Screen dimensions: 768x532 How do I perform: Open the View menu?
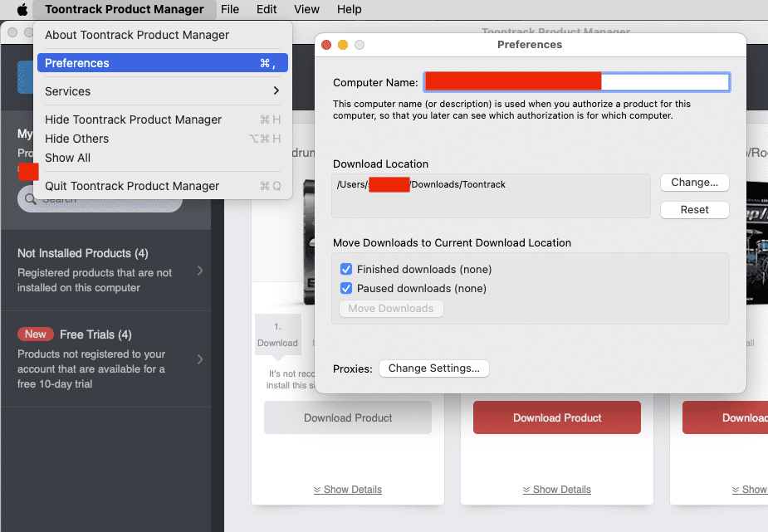pyautogui.click(x=306, y=9)
